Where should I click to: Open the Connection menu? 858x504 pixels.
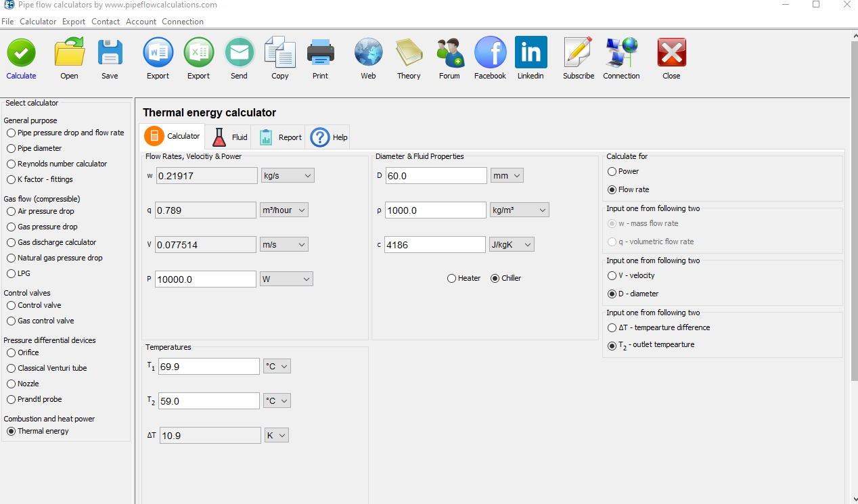point(182,21)
